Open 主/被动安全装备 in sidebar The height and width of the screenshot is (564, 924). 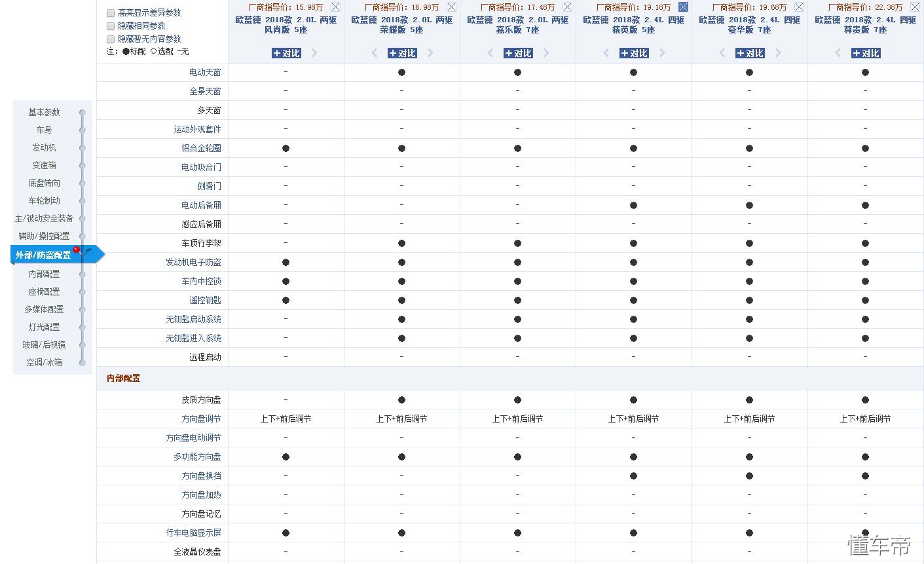pyautogui.click(x=44, y=218)
